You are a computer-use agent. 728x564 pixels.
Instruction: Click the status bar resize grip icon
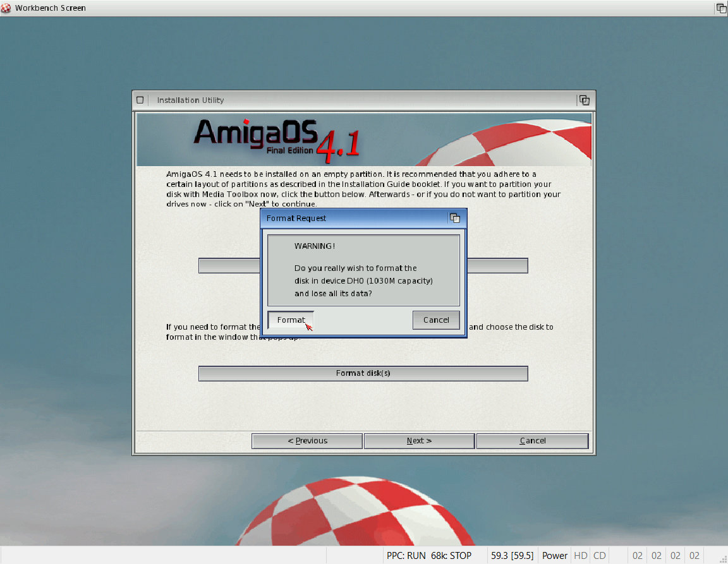722,559
